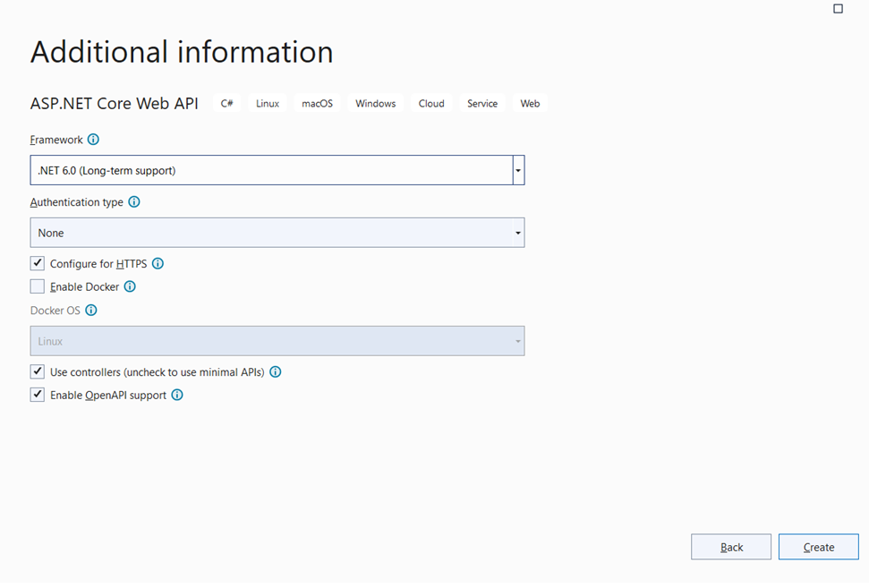Click the maximize window button
This screenshot has width=869, height=588.
click(x=838, y=8)
